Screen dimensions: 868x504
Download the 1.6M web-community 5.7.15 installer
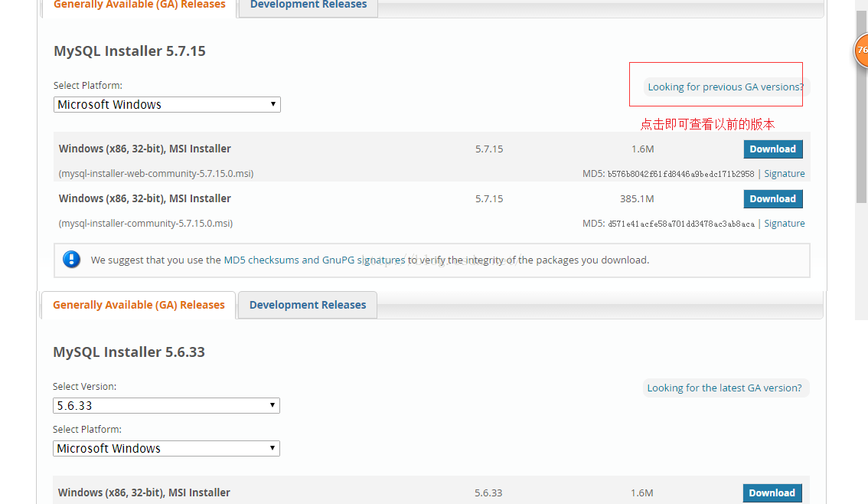(x=773, y=149)
